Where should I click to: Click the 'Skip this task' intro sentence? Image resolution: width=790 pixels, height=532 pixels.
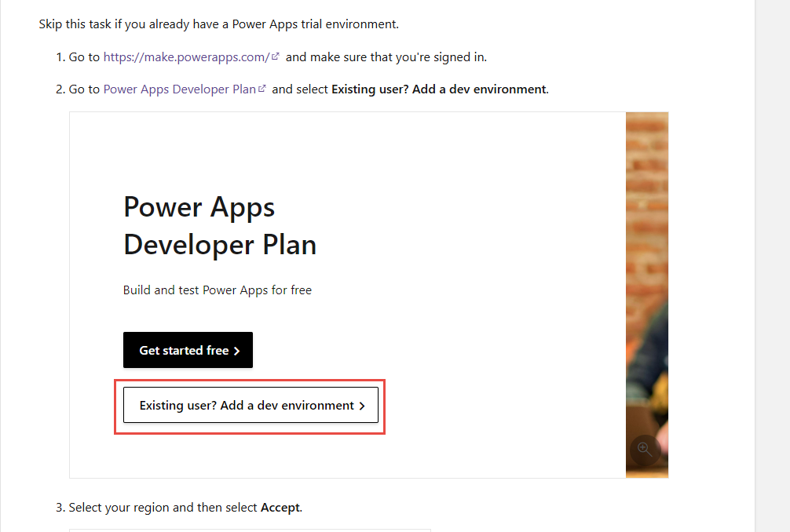point(218,24)
